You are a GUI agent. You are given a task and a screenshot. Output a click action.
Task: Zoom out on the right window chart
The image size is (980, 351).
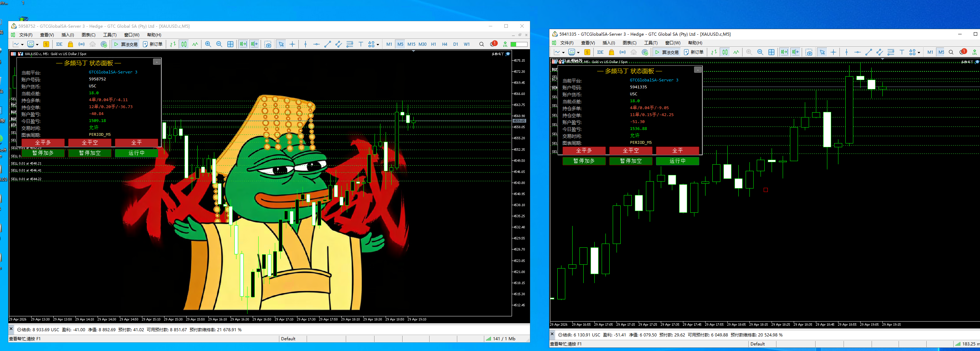click(760, 52)
